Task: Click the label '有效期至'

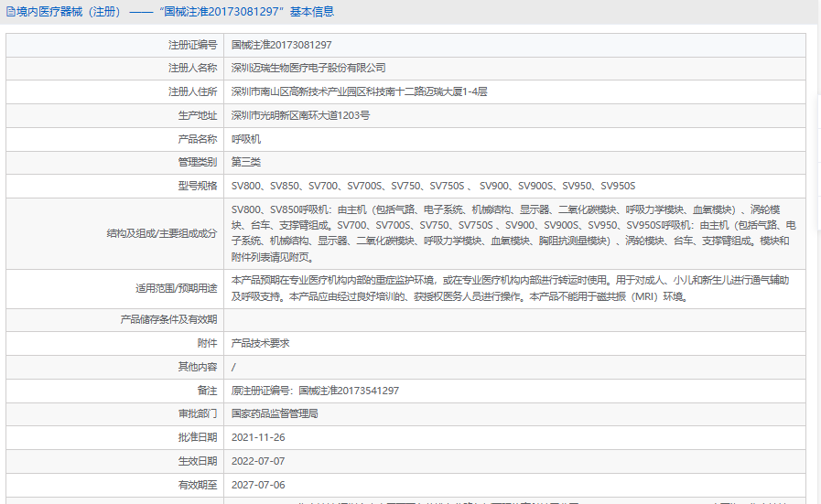Action: click(x=198, y=485)
